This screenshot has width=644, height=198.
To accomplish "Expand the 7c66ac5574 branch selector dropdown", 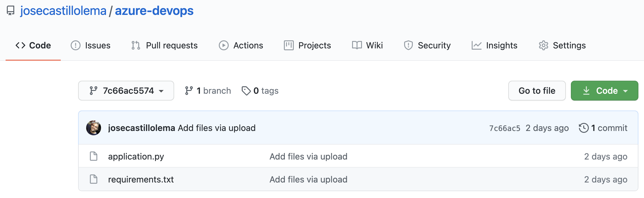I will pyautogui.click(x=126, y=91).
